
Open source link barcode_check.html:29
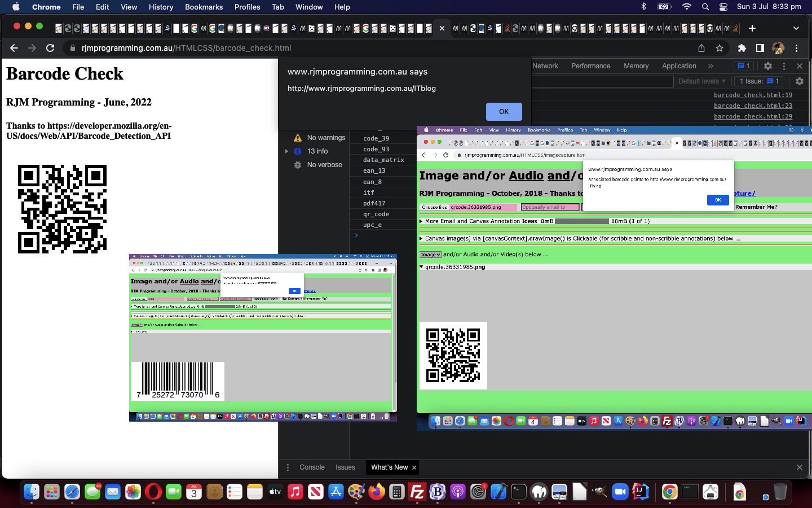[753, 116]
